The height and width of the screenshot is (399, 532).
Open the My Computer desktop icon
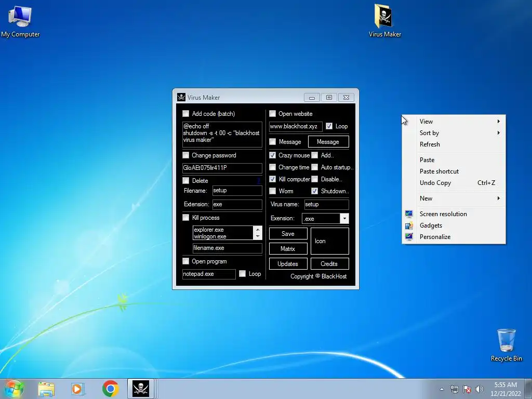point(20,21)
